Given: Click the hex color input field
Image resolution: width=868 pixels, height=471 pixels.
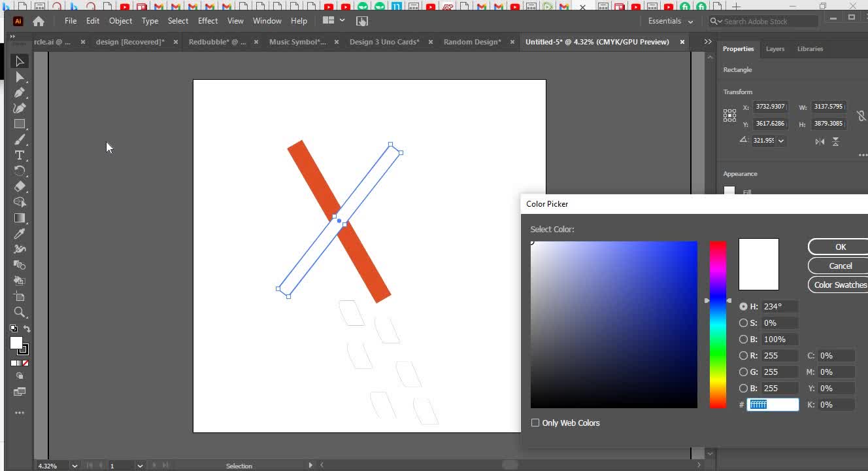Looking at the screenshot, I should [x=773, y=404].
